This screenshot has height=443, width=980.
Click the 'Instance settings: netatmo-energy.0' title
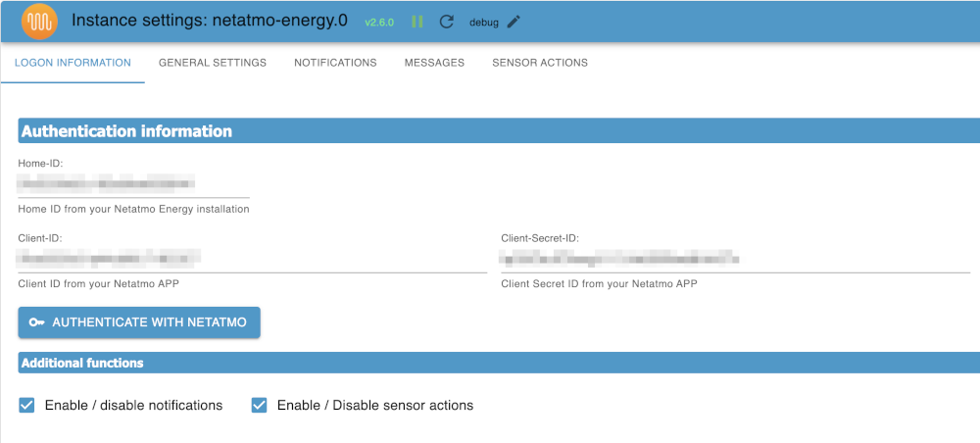210,21
